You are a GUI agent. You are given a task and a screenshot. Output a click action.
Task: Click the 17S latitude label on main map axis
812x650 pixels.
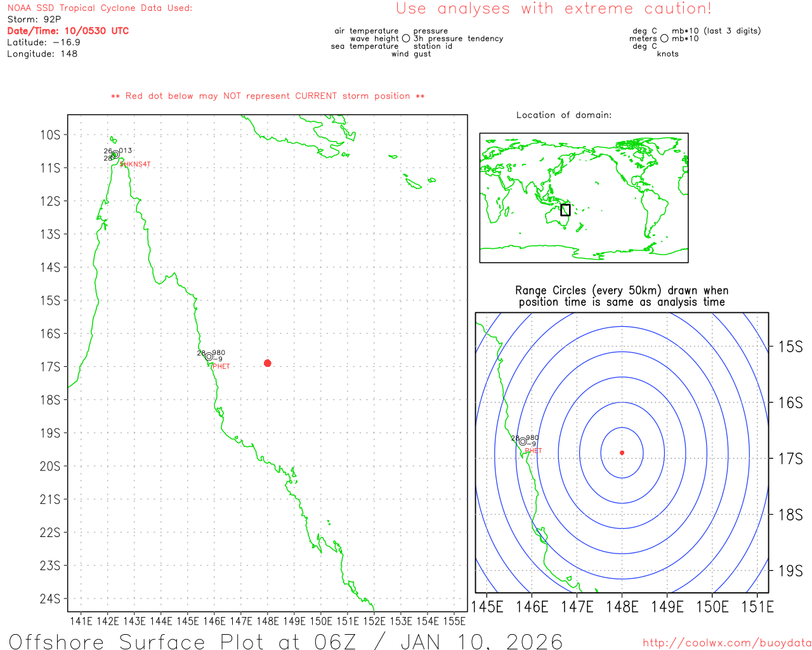pos(50,367)
